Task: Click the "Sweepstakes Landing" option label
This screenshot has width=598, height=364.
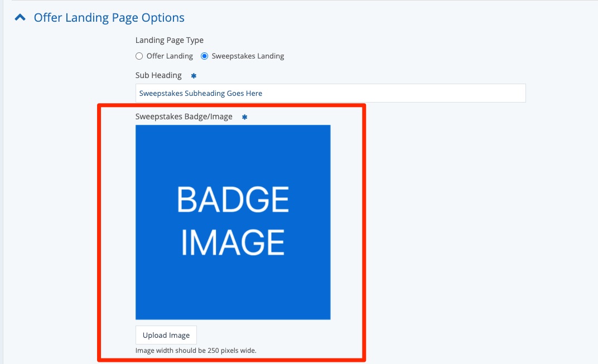Action: click(x=248, y=56)
